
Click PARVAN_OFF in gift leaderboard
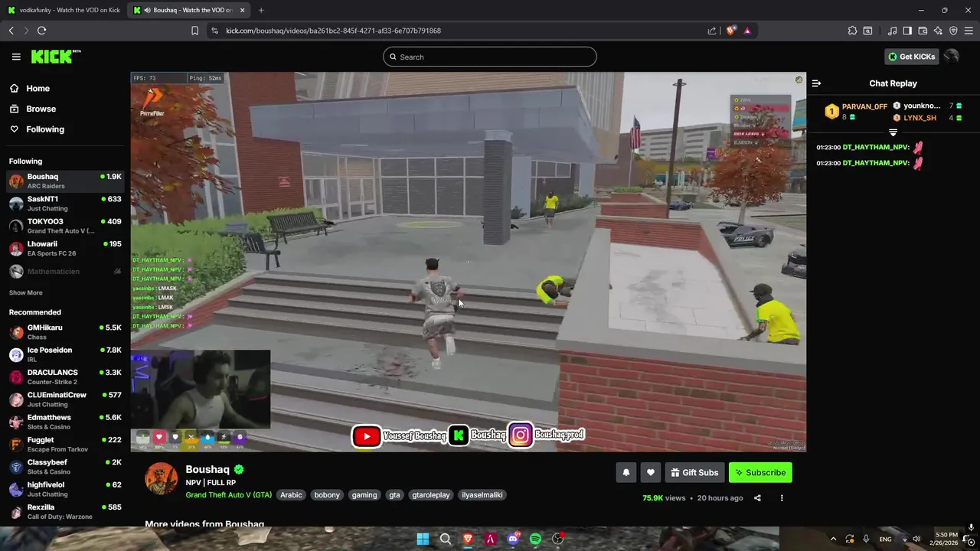(x=864, y=106)
